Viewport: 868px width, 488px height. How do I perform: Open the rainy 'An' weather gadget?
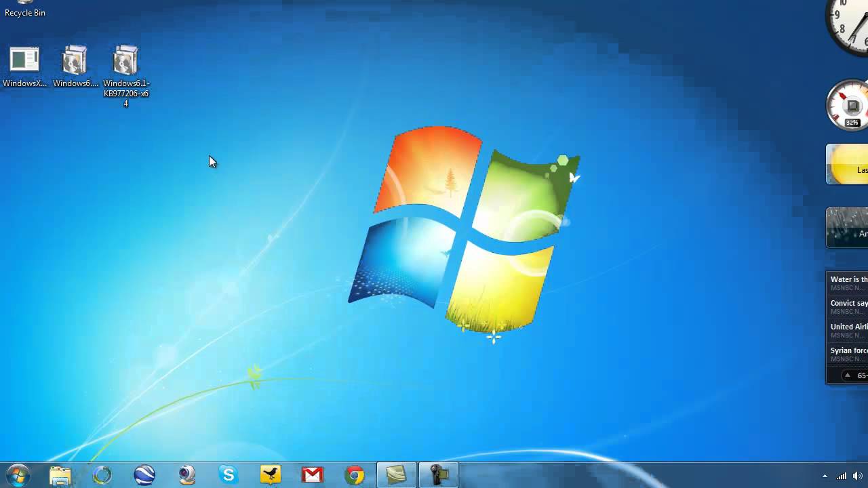[x=848, y=228]
